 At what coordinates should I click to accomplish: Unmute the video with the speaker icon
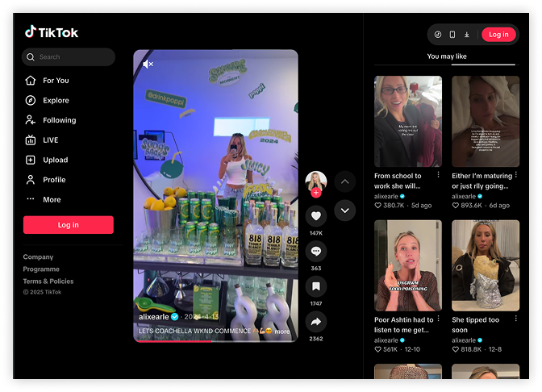(x=148, y=64)
